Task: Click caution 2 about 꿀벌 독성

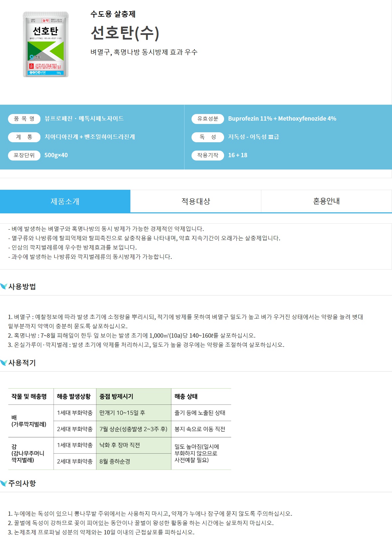Action: [x=141, y=523]
